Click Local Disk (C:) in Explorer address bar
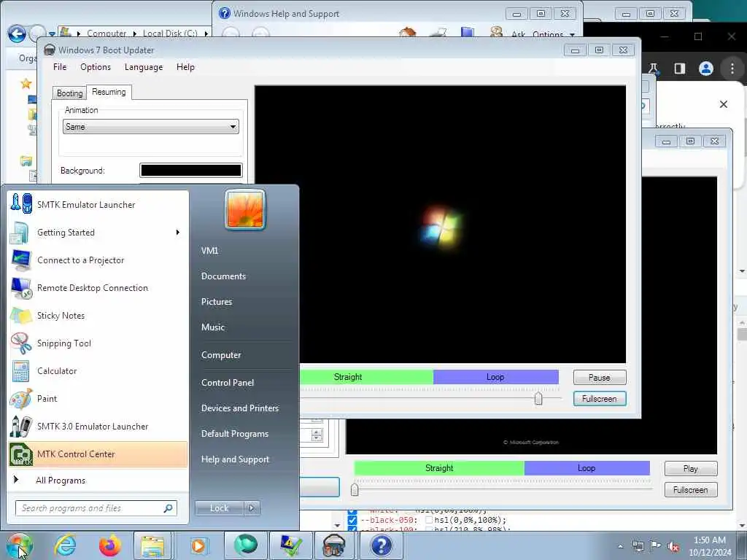747x560 pixels. coord(170,34)
